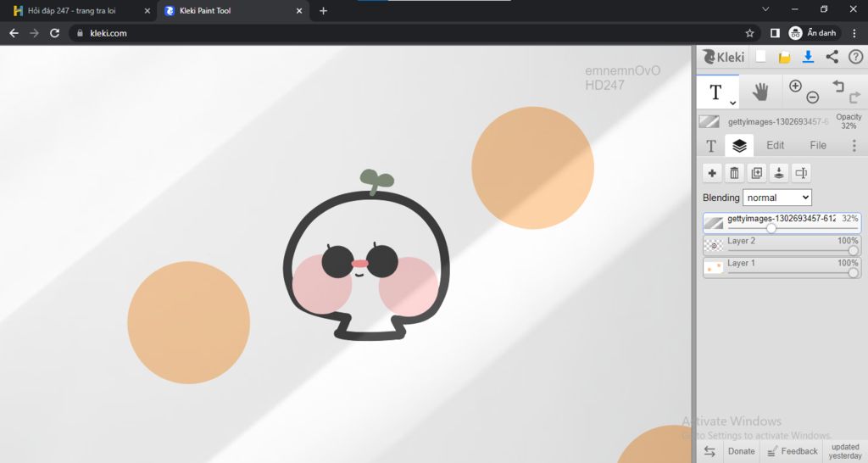Click the kleki.com address bar
Viewport: 868px width, 463px height.
click(x=415, y=33)
